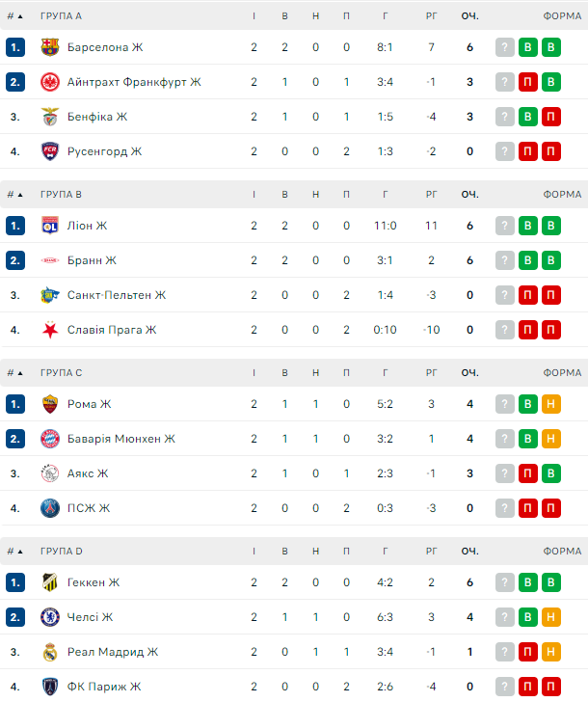Click the Геккен Ж team crest
588x702 pixels.
(50, 582)
